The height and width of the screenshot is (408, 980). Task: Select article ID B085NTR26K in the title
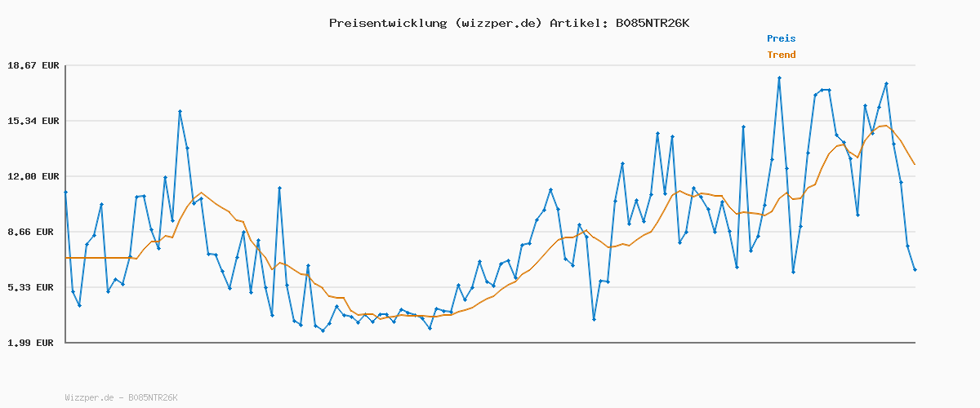[652, 23]
